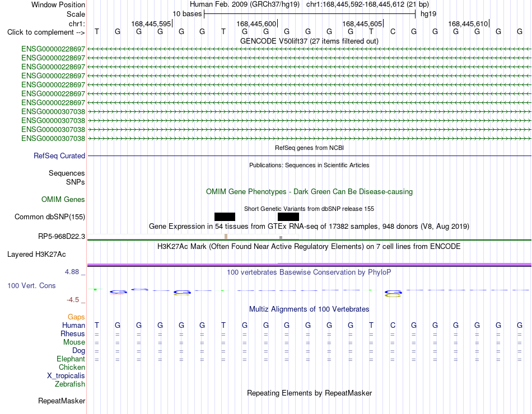Click the Elephant species label
The width and height of the screenshot is (532, 414).
coord(71,359)
